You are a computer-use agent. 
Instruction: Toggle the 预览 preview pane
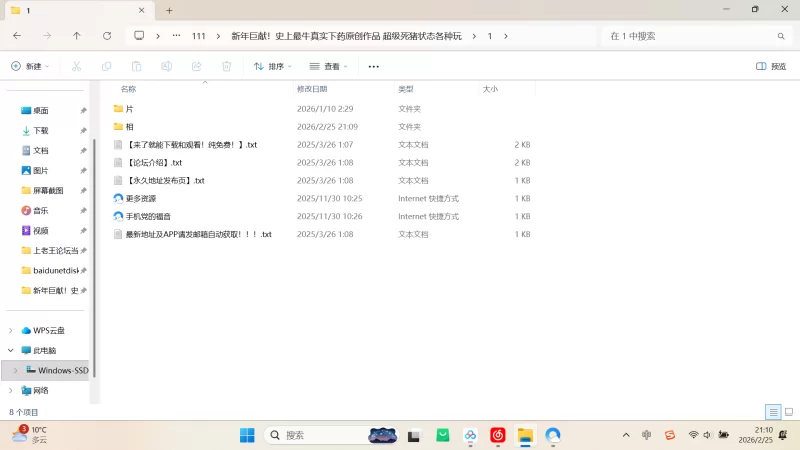pyautogui.click(x=771, y=66)
